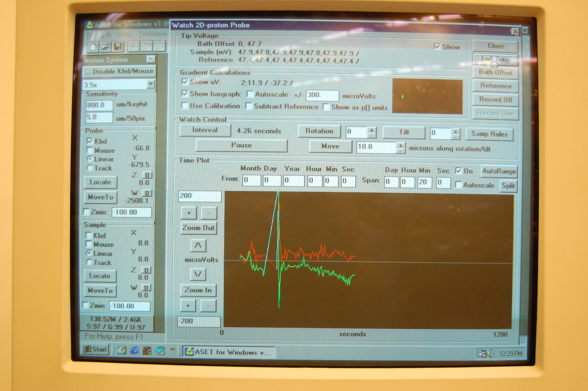588x391 pixels.
Task: Enable the Probe Mouse checkbox
Action: click(90, 150)
